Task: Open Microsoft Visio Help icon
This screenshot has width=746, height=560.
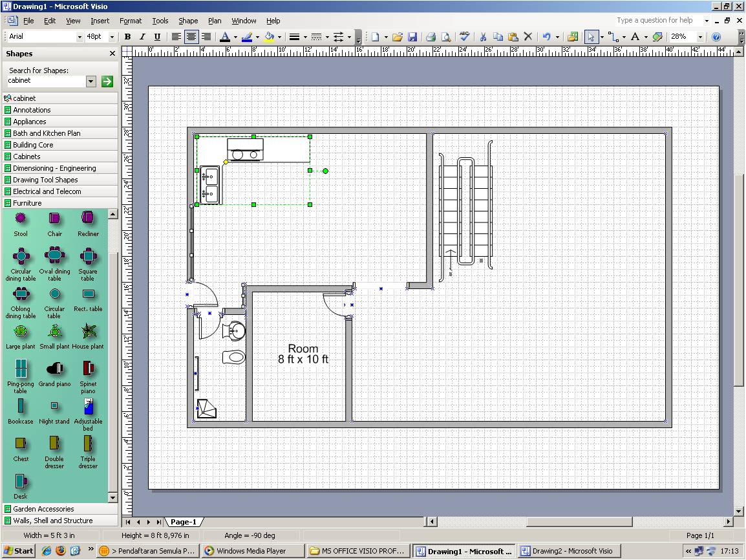Action: click(716, 37)
